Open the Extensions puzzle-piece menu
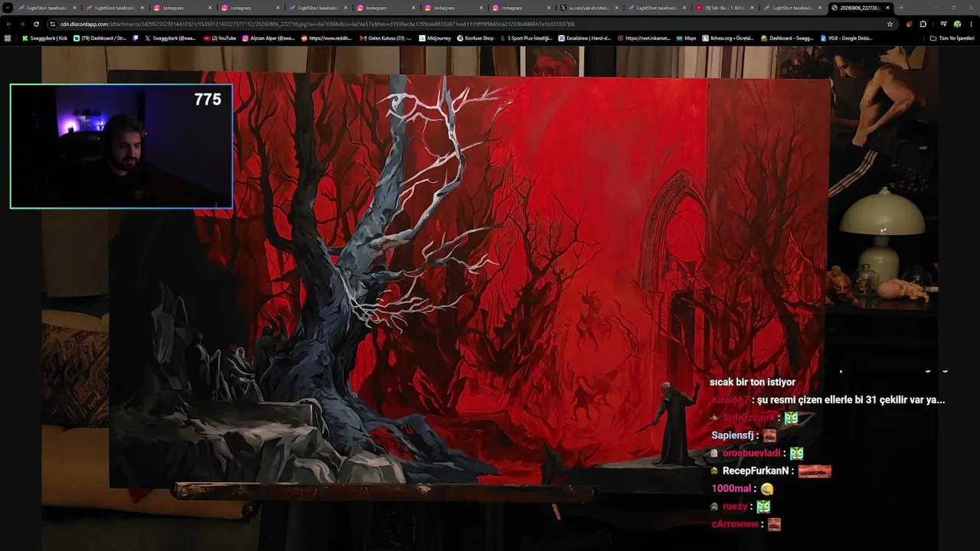 point(923,24)
